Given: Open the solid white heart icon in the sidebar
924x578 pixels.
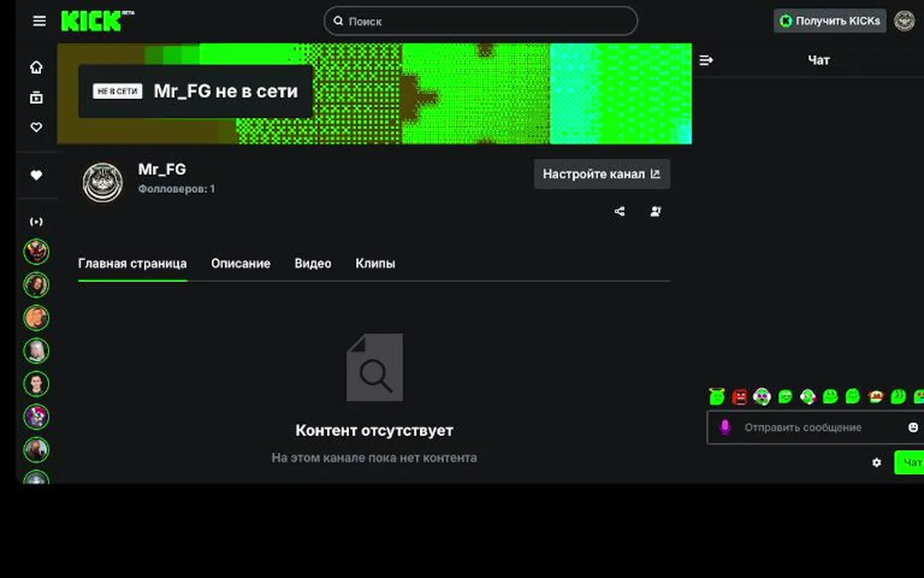Looking at the screenshot, I should point(37,175).
